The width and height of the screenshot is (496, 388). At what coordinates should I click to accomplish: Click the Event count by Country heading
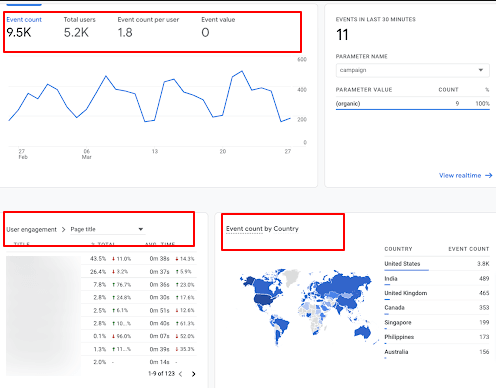click(x=262, y=229)
